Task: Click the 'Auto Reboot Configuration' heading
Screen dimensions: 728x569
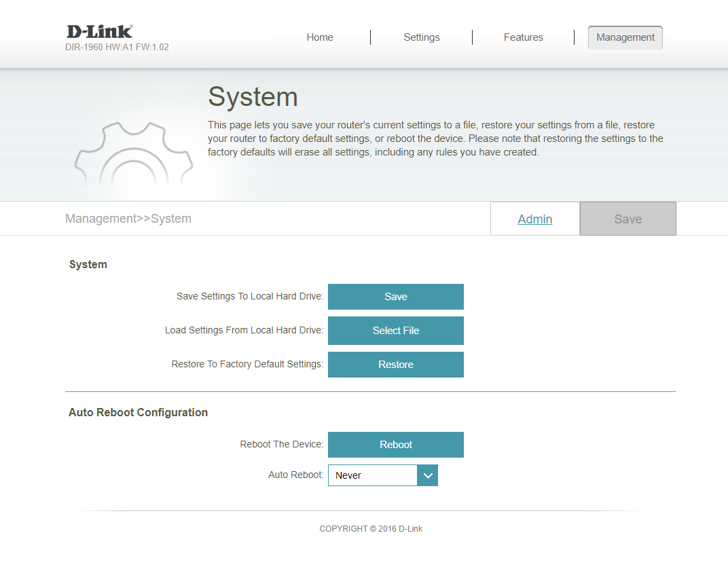Action: tap(138, 412)
